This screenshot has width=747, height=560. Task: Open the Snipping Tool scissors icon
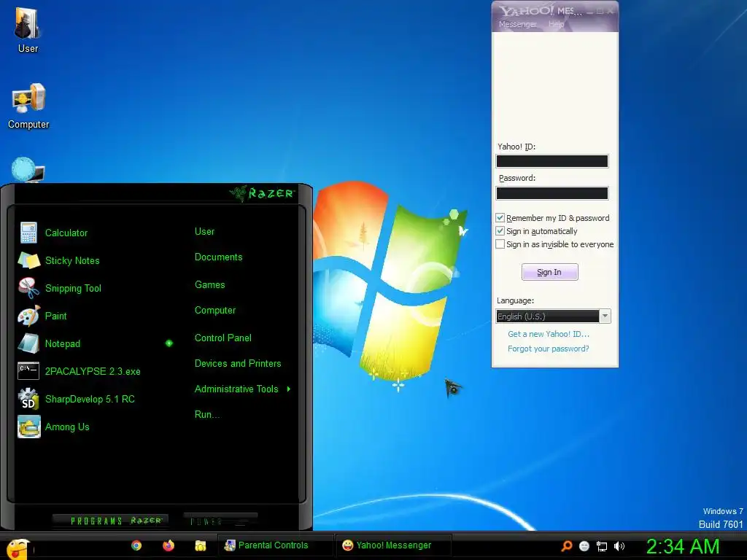(x=28, y=288)
